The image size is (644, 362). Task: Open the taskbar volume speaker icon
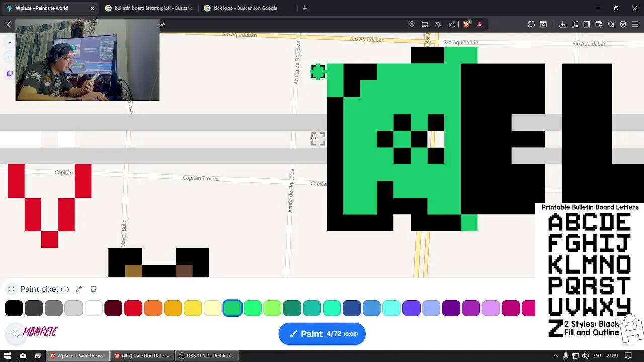[585, 356]
